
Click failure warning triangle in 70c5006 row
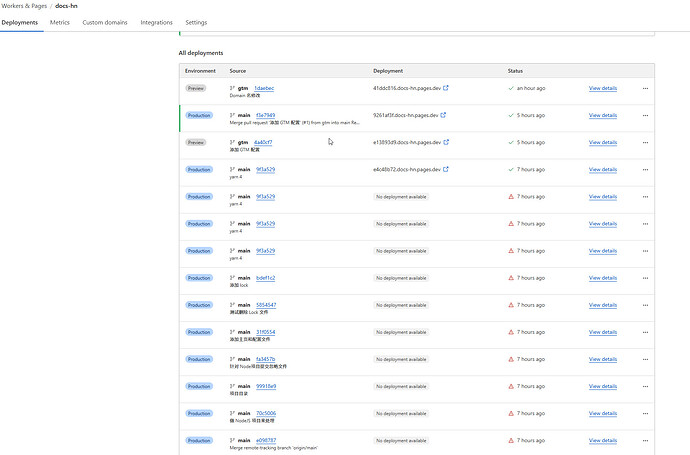point(511,414)
